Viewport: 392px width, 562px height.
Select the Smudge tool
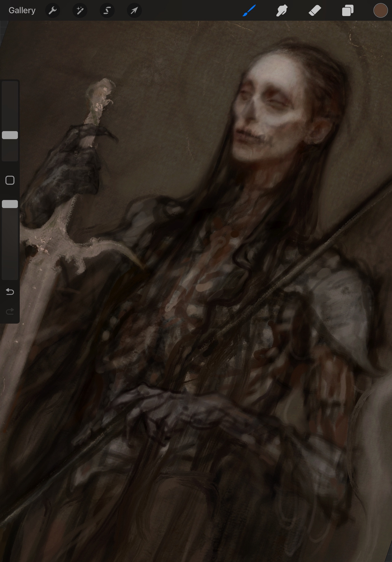pyautogui.click(x=282, y=11)
